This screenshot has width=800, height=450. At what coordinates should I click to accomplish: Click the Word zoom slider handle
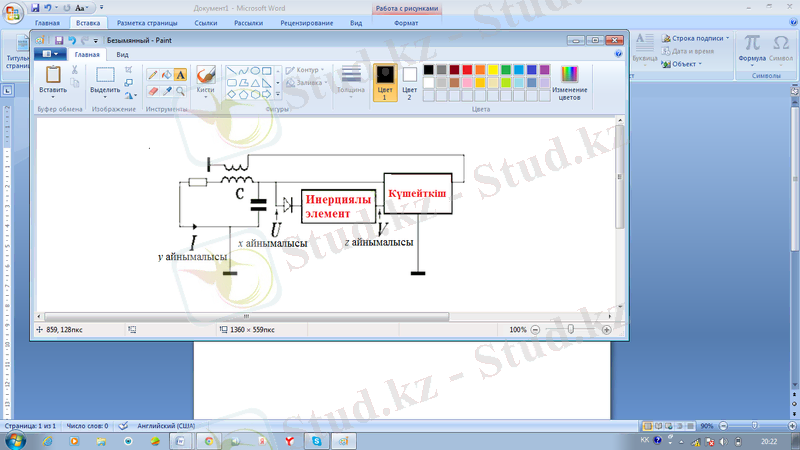click(755, 426)
